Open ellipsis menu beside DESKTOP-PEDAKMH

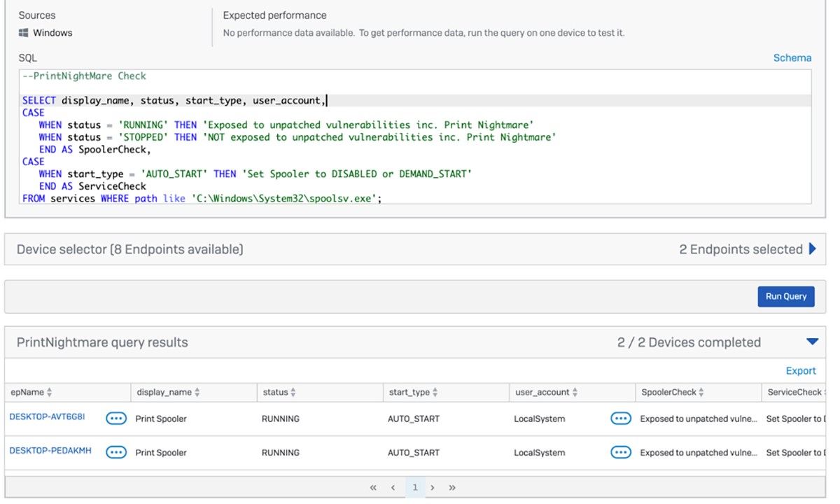116,452
